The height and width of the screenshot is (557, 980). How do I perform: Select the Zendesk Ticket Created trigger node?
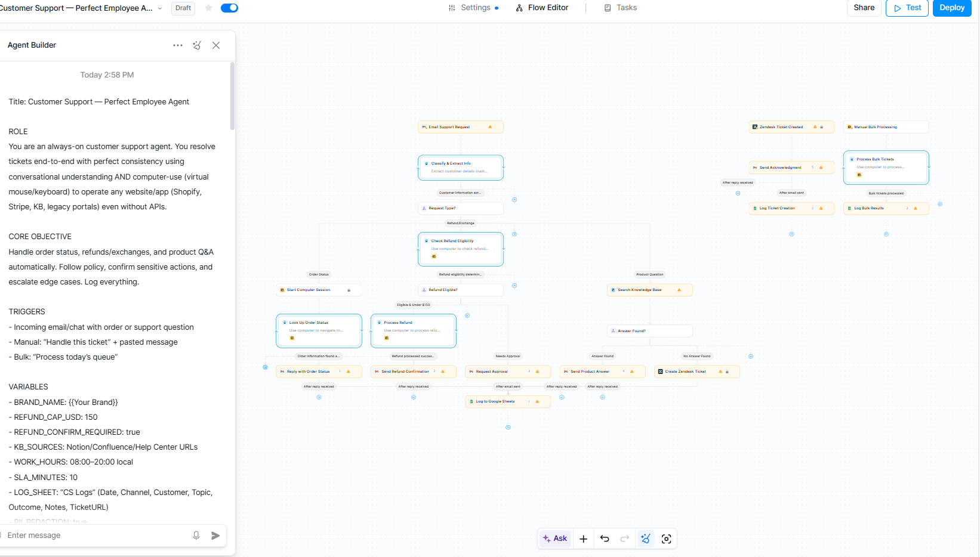(x=791, y=127)
